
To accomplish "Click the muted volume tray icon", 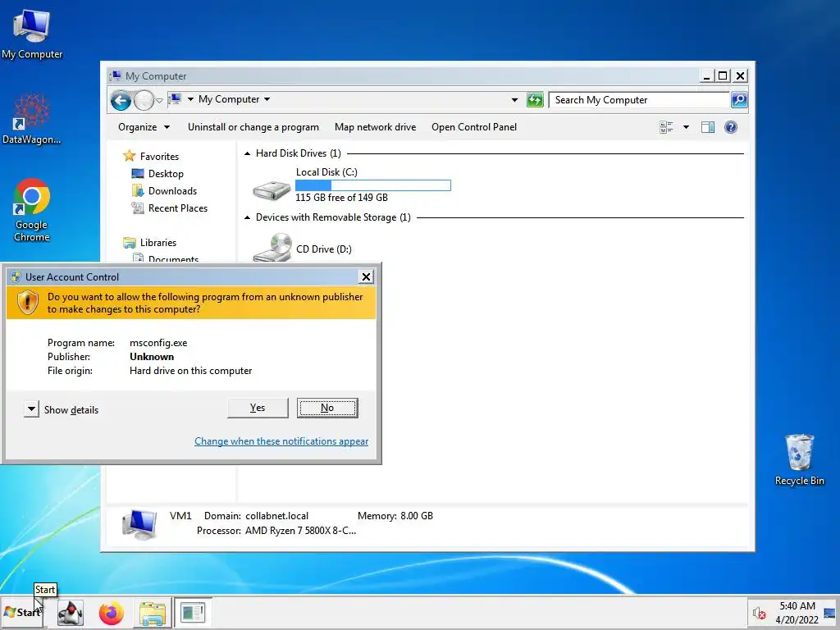I will tap(759, 613).
